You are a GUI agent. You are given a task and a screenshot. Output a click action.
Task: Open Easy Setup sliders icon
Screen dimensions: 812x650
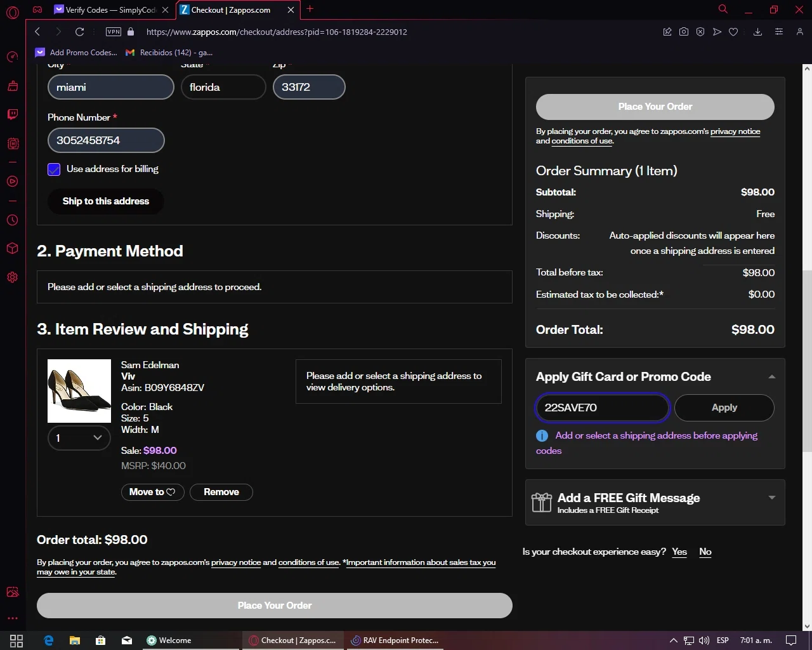[779, 32]
